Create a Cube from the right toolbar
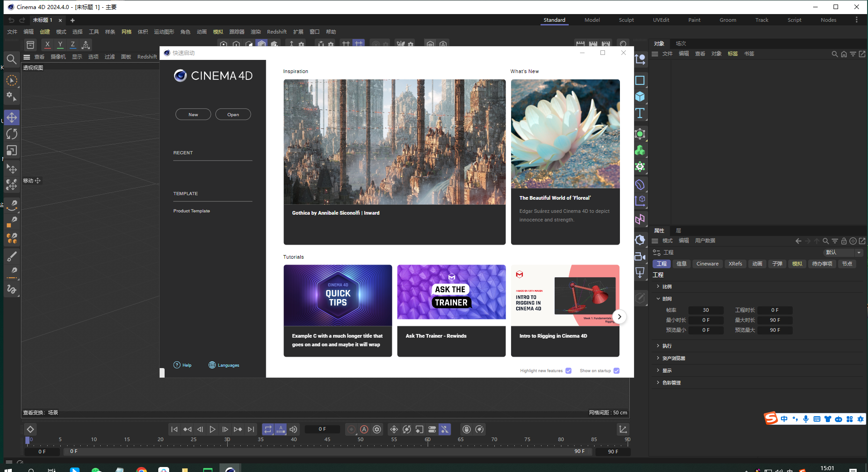Screen dimensions: 868x472 pos(640,96)
